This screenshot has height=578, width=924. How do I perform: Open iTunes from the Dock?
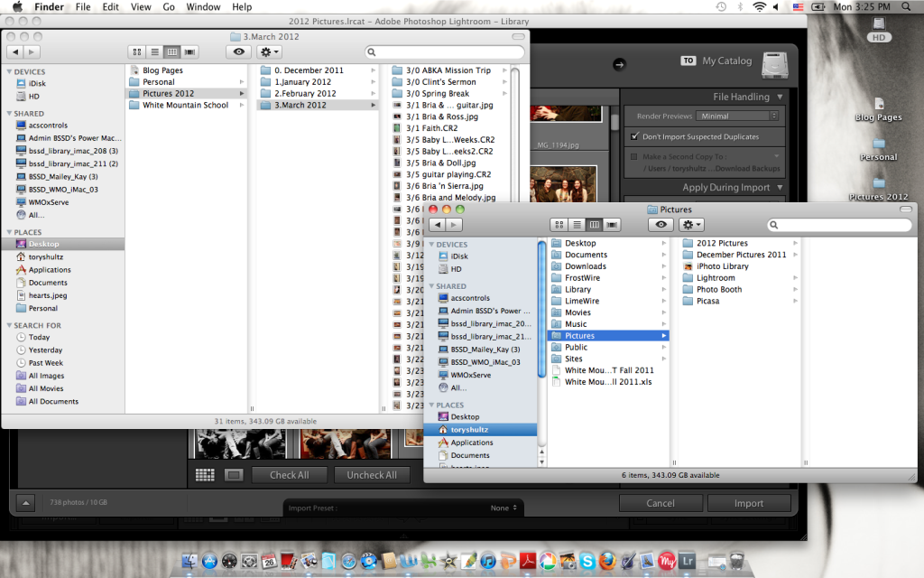pos(488,561)
